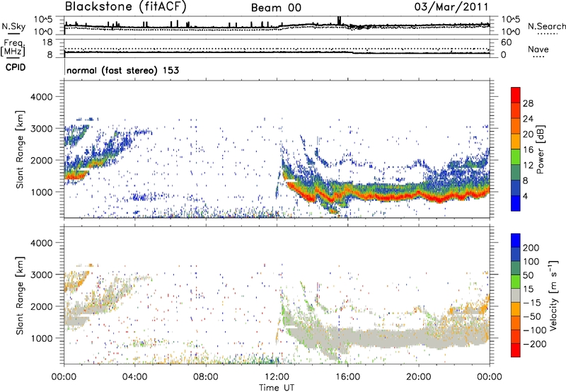The image size is (566, 392).
Task: Click the '08:00' time tick label
Action: [x=205, y=377]
